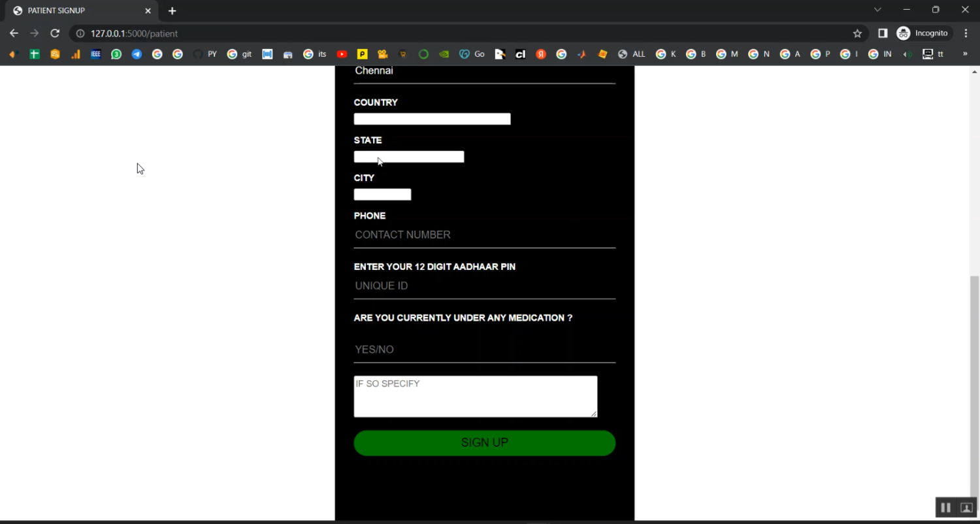This screenshot has width=980, height=524.
Task: Click the IEEE bookmark icon
Action: tap(96, 54)
